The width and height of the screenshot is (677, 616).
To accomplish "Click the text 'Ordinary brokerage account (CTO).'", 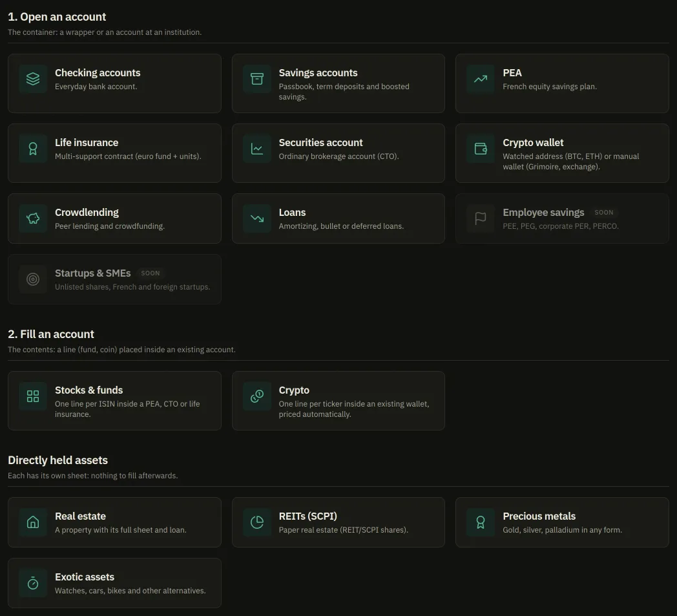I will click(x=339, y=156).
